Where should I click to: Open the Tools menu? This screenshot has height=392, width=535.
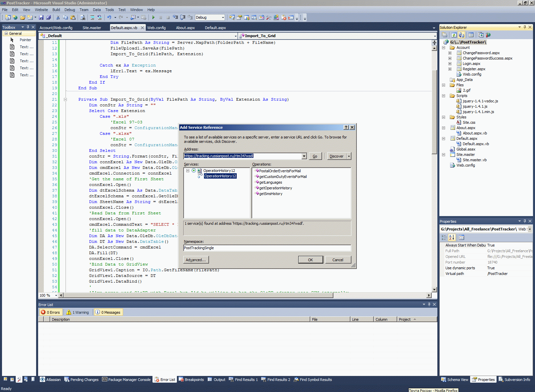click(110, 10)
